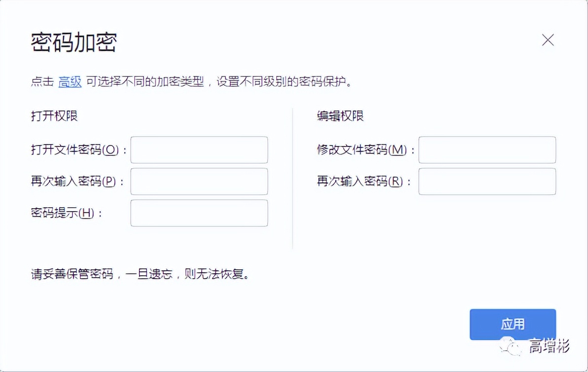Image resolution: width=588 pixels, height=372 pixels.
Task: Close the 密码加密 dialog with the X
Action: [548, 40]
